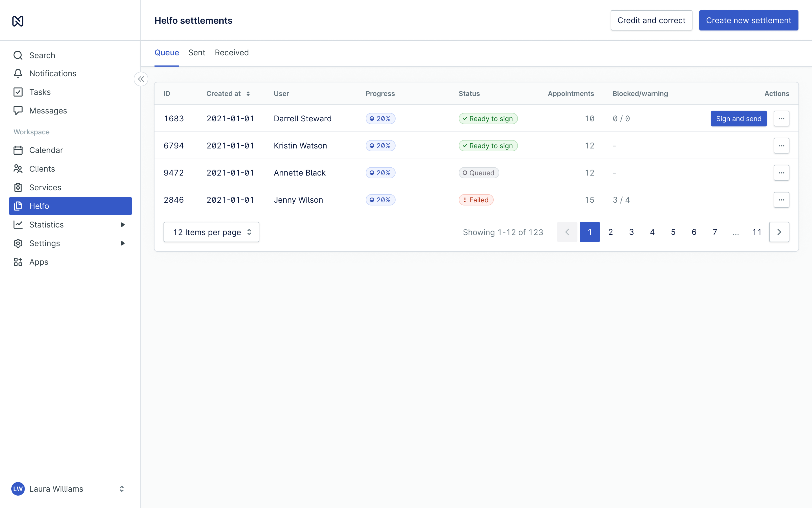Switch to the Sent tab
Image resolution: width=812 pixels, height=508 pixels.
[x=197, y=53]
